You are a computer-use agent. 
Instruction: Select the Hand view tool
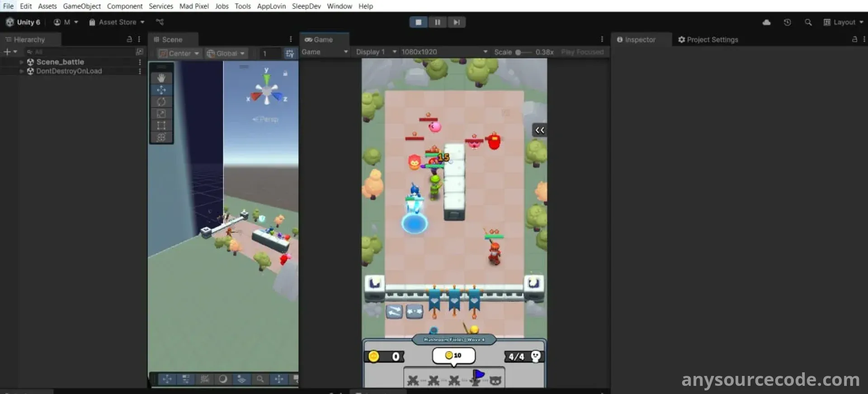161,78
